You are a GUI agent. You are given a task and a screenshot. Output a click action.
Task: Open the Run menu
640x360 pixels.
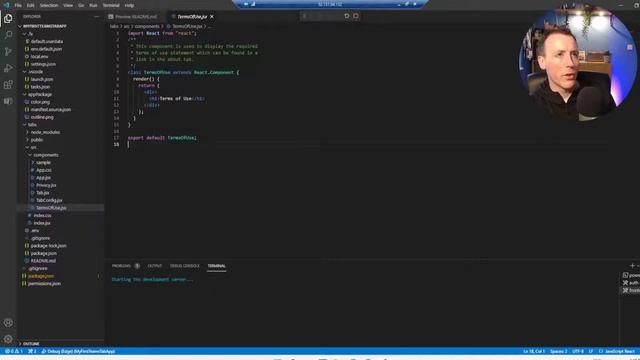(x=93, y=6)
